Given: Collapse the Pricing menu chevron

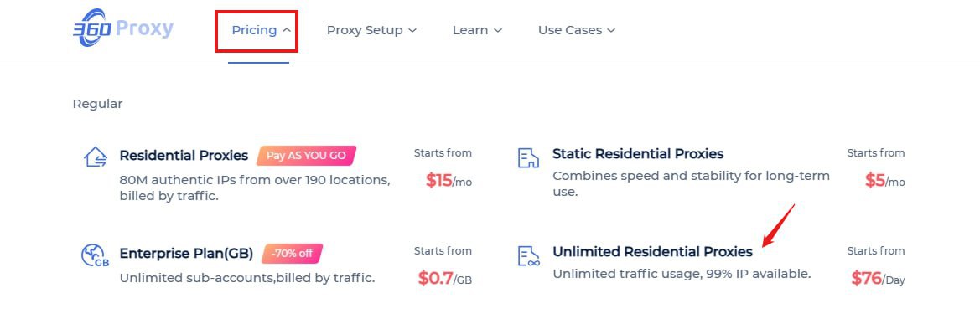Looking at the screenshot, I should (x=286, y=30).
